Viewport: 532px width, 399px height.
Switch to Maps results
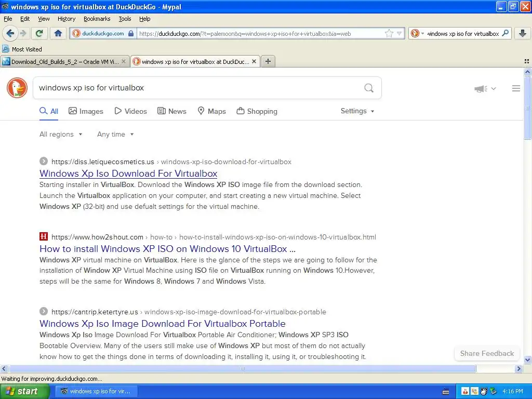(x=212, y=111)
